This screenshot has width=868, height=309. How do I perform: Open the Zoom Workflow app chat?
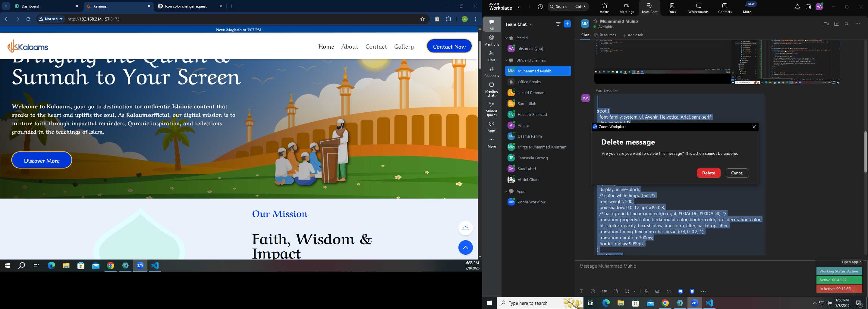(538, 202)
